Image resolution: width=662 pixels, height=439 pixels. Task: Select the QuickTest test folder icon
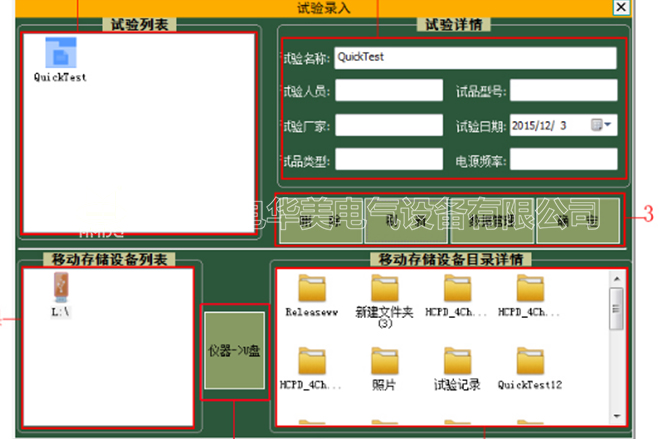tap(61, 53)
